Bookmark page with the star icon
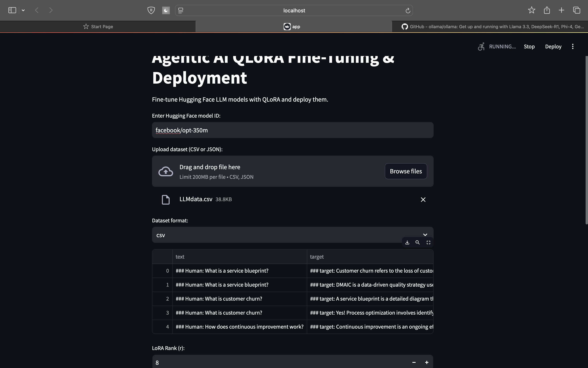The image size is (588, 368). (x=532, y=10)
